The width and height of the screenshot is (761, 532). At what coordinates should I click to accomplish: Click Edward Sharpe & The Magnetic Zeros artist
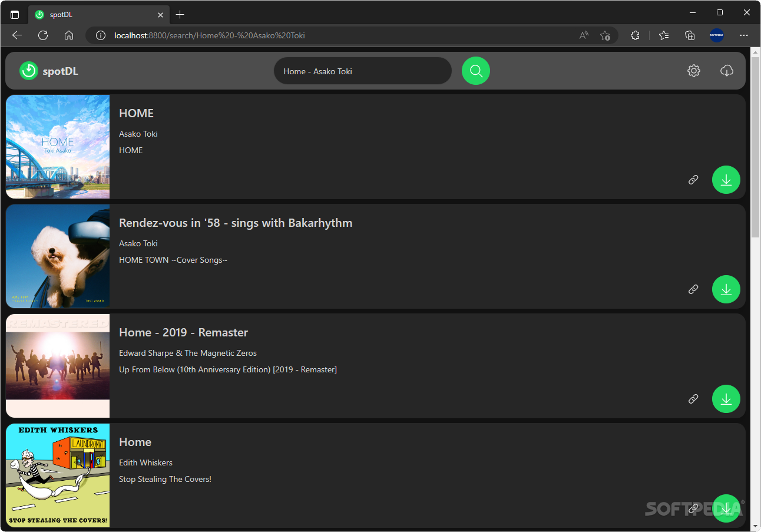pos(188,353)
